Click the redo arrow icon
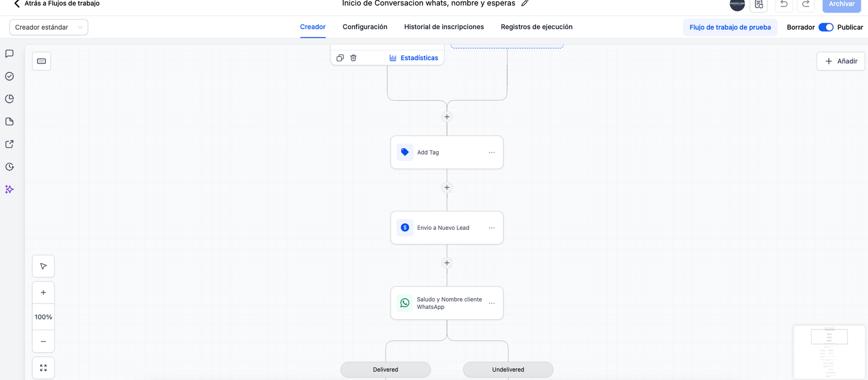The image size is (868, 380). 806,4
